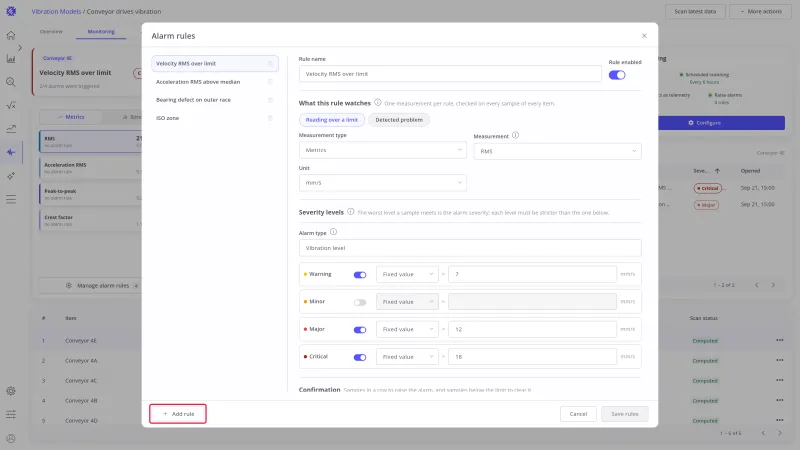Select the Bearing defect on outer race rule

[215, 100]
